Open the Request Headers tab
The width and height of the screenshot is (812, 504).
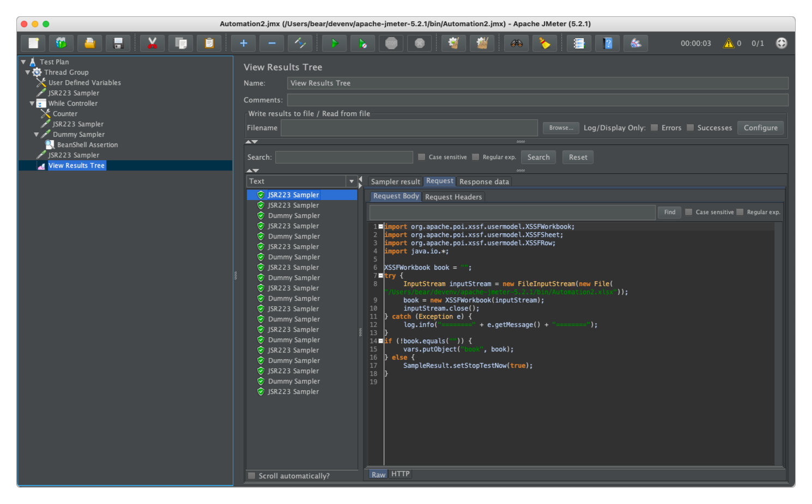(453, 197)
